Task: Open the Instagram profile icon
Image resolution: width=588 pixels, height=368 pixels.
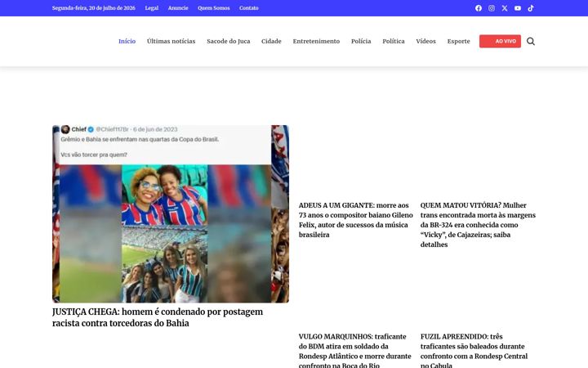Action: tap(492, 8)
